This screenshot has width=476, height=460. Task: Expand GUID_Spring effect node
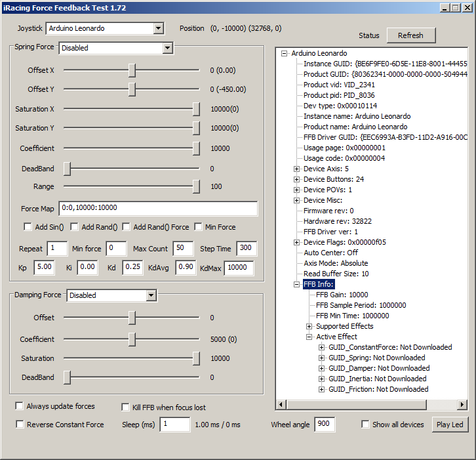321,358
